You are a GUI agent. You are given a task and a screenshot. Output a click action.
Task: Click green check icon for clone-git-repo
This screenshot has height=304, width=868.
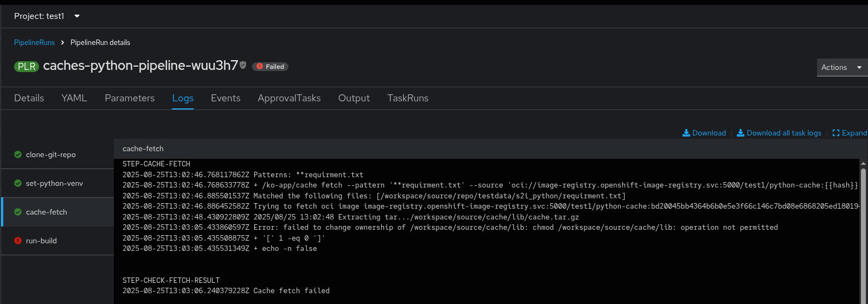pos(18,154)
